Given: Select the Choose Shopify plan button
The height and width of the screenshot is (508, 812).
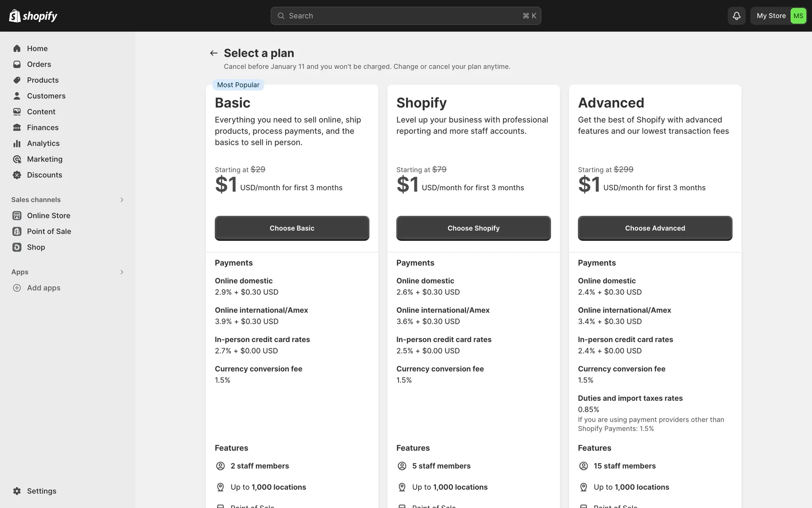Looking at the screenshot, I should (x=473, y=228).
